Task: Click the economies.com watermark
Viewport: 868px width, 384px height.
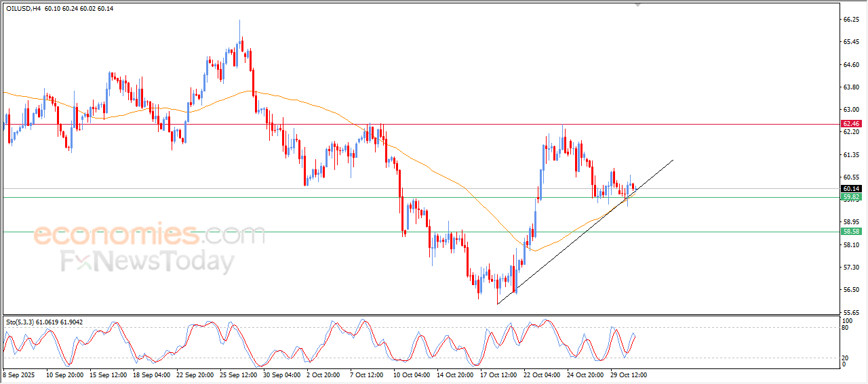Action: pyautogui.click(x=149, y=236)
